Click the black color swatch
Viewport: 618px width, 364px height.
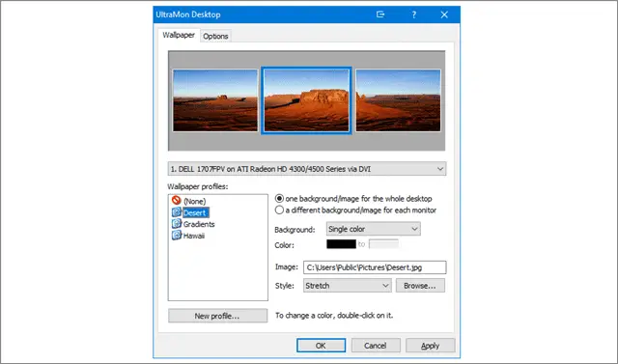(341, 244)
